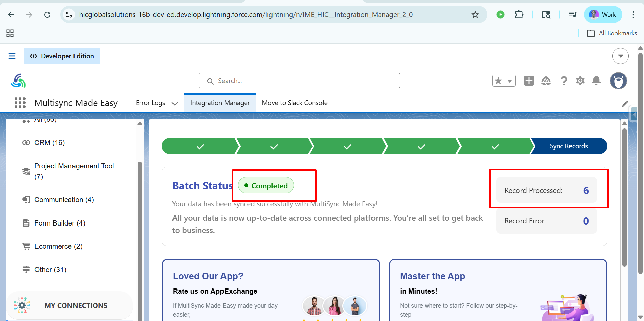Click the Record Processed count 6
Viewport: 644px width, 321px height.
pyautogui.click(x=586, y=190)
